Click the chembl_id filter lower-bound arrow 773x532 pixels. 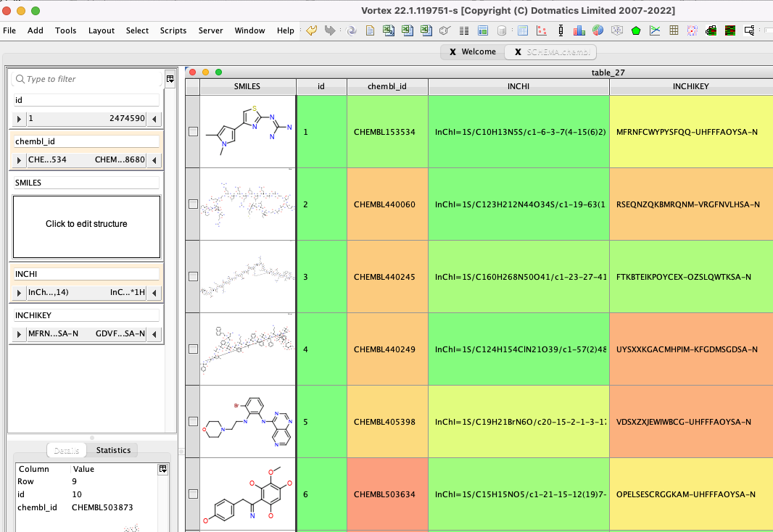(19, 160)
